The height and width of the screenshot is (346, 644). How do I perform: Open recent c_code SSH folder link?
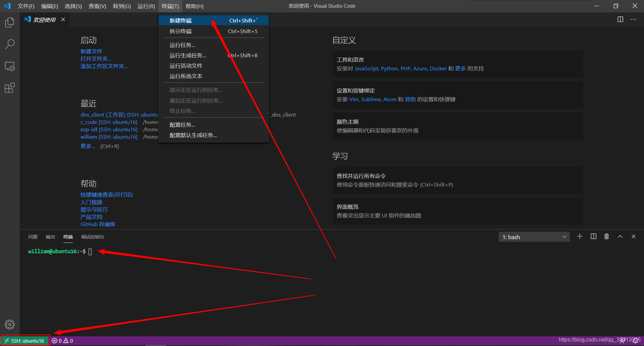(x=109, y=122)
